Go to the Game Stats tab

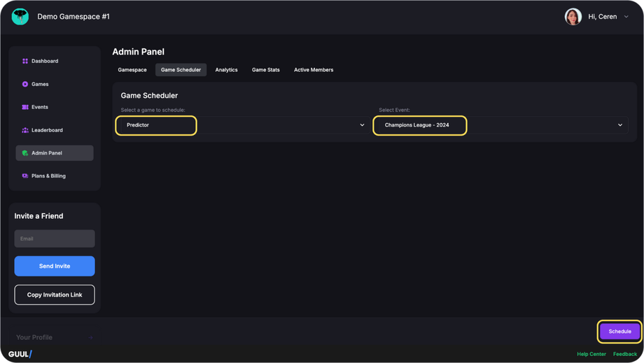pos(266,70)
